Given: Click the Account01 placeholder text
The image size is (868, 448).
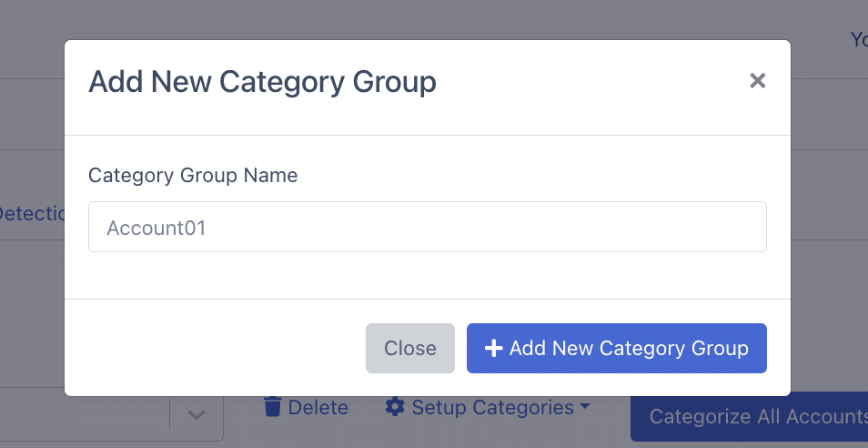Looking at the screenshot, I should point(156,229).
